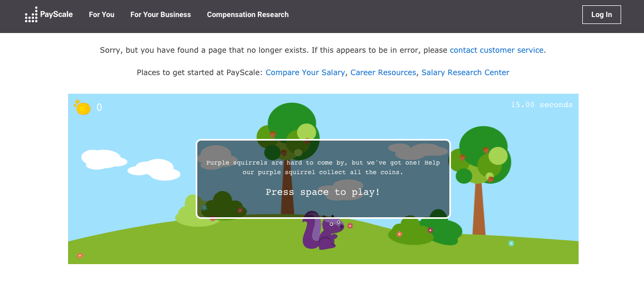Click the red flower at bottom-left of grass
The height and width of the screenshot is (295, 644).
click(80, 256)
